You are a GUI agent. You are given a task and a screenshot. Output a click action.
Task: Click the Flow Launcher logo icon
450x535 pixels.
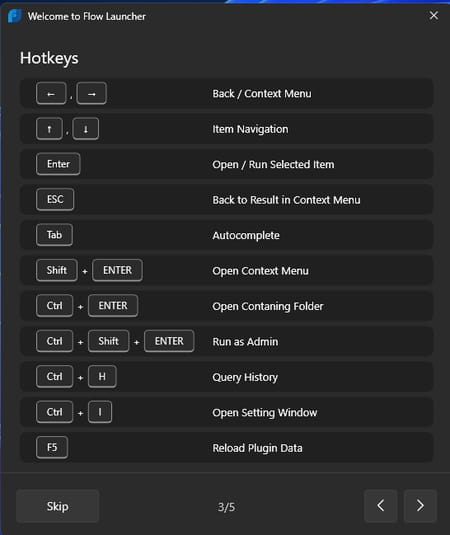pyautogui.click(x=15, y=16)
